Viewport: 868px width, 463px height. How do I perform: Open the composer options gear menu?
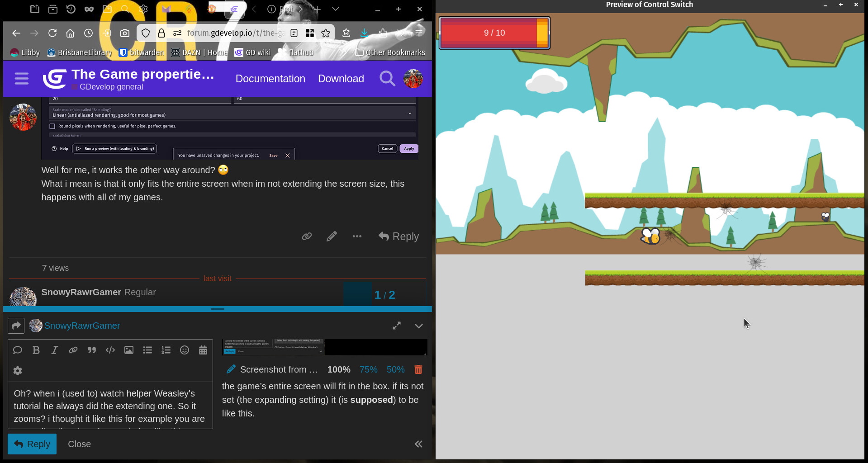(x=18, y=371)
